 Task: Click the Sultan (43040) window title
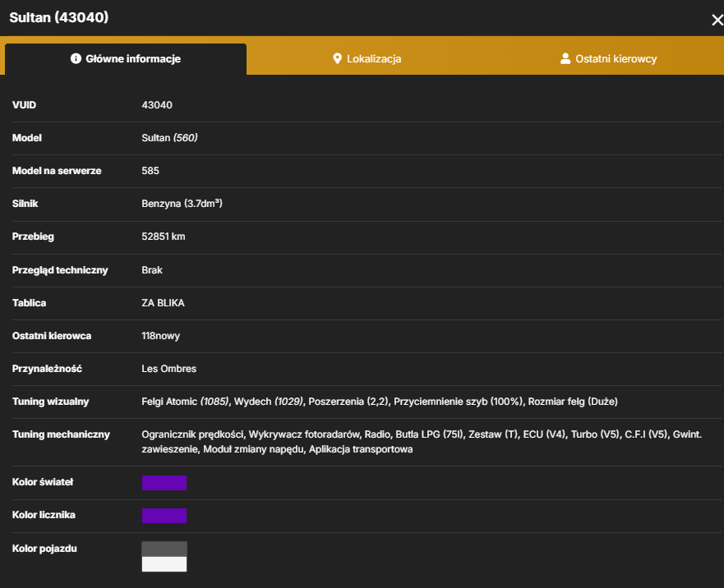pyautogui.click(x=59, y=17)
